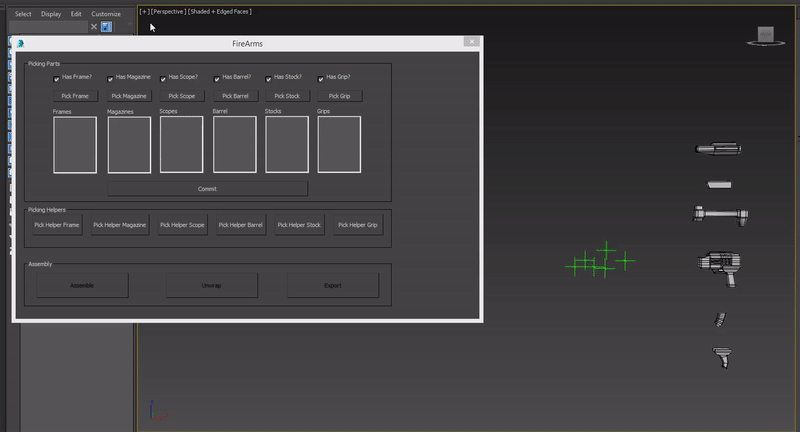Click the FireArms window title icon
The height and width of the screenshot is (432, 800).
pyautogui.click(x=21, y=44)
